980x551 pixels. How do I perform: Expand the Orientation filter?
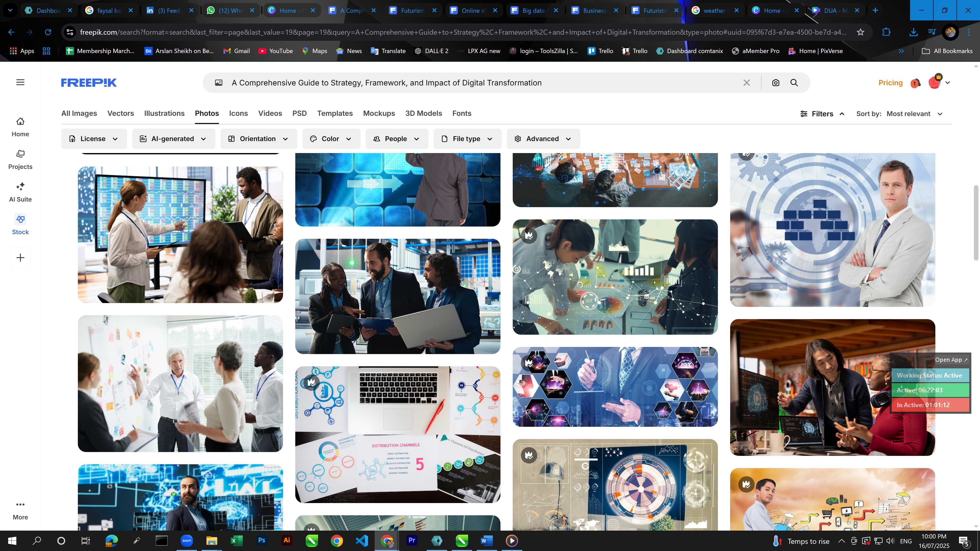259,139
